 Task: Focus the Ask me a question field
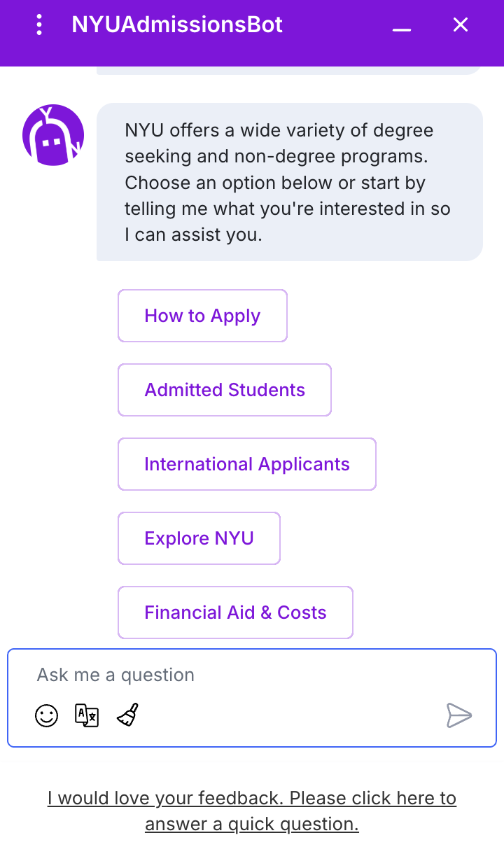click(238, 675)
